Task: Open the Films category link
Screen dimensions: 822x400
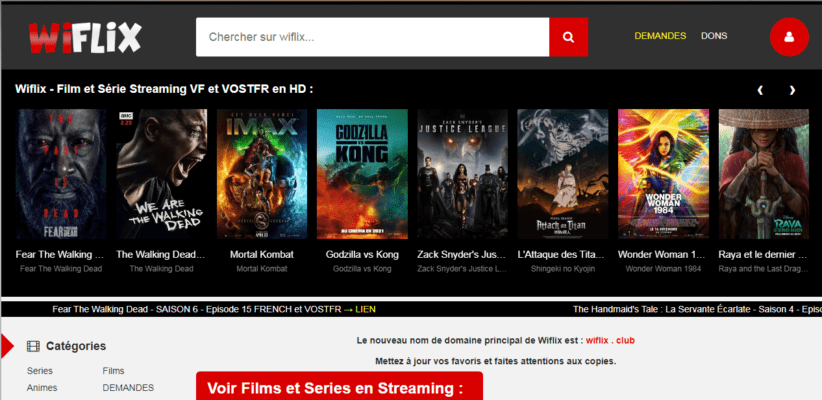Action: (x=113, y=371)
